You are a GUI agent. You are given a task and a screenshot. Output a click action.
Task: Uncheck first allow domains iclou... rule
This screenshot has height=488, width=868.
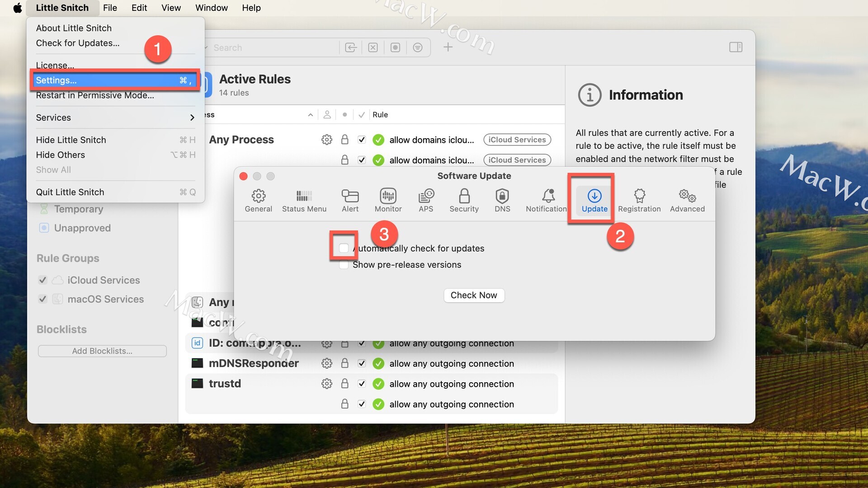(x=362, y=140)
